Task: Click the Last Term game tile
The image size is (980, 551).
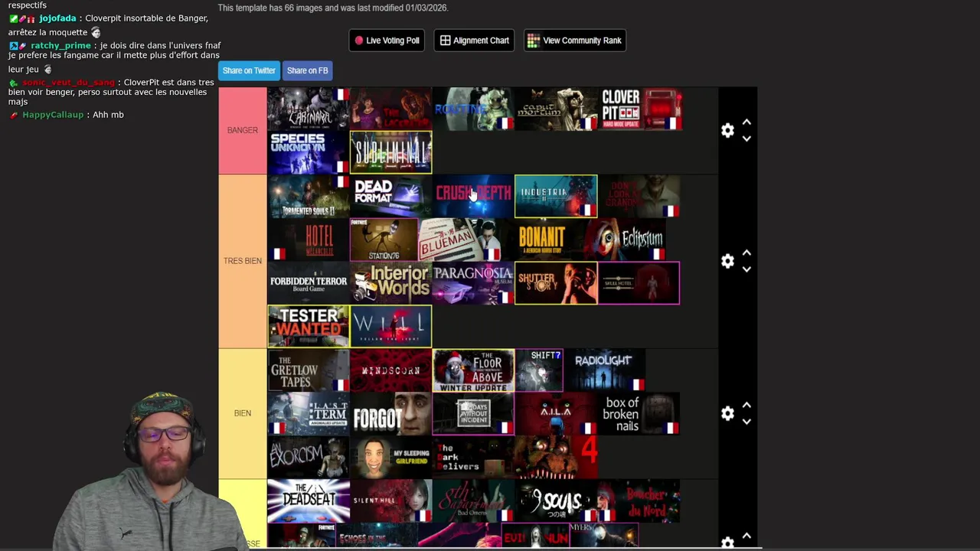Action: [308, 414]
